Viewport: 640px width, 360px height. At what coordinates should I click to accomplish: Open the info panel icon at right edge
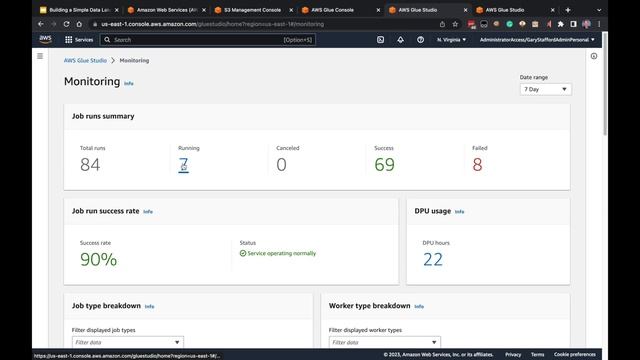pyautogui.click(x=594, y=56)
